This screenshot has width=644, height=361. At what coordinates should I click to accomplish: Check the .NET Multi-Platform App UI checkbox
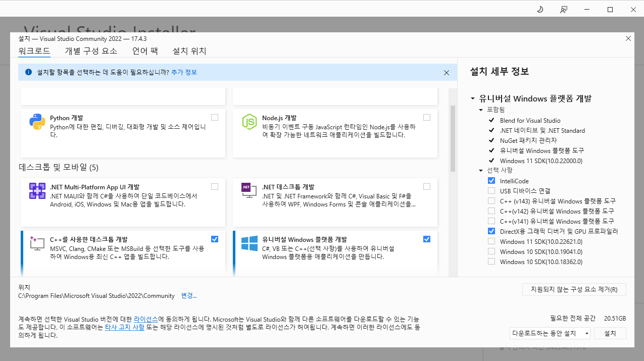(x=215, y=186)
